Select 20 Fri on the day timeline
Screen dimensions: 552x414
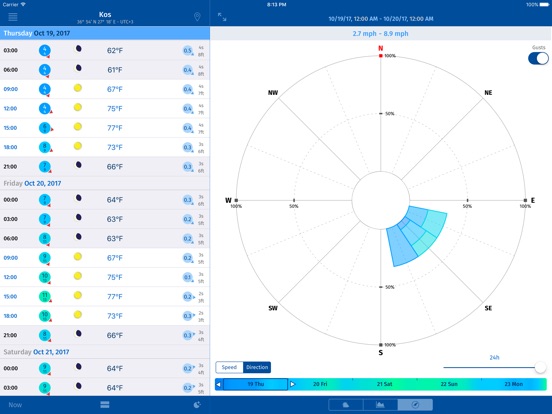(x=320, y=384)
